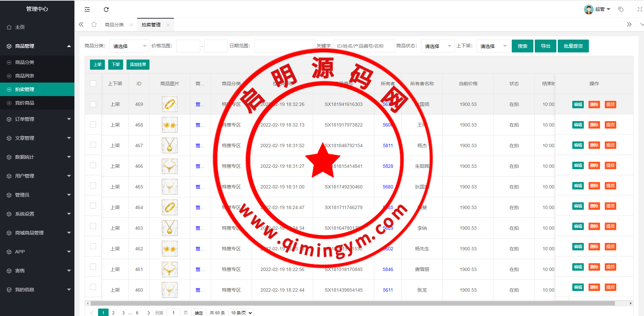Open the tag icon in top bar
The width and height of the screenshot is (644, 316).
coord(621,9)
